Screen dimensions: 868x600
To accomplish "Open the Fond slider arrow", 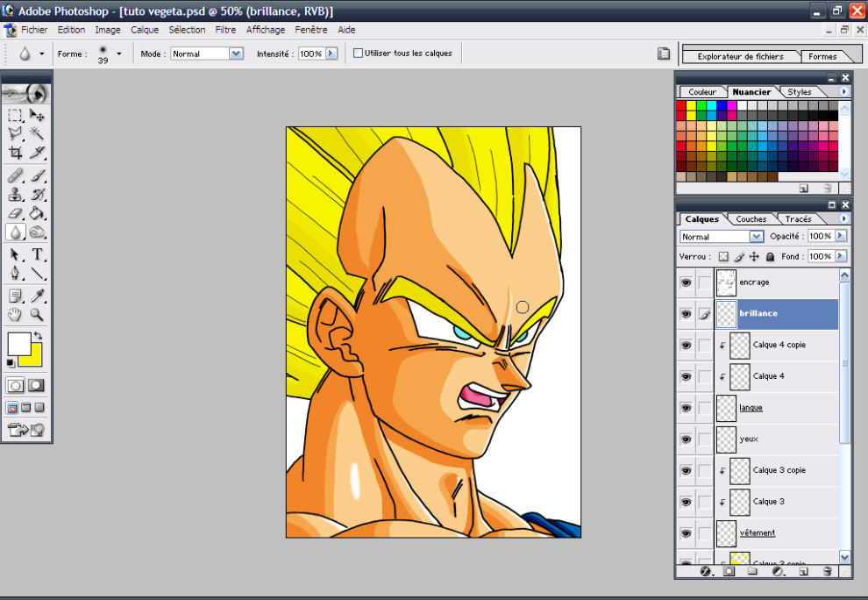I will click(841, 256).
